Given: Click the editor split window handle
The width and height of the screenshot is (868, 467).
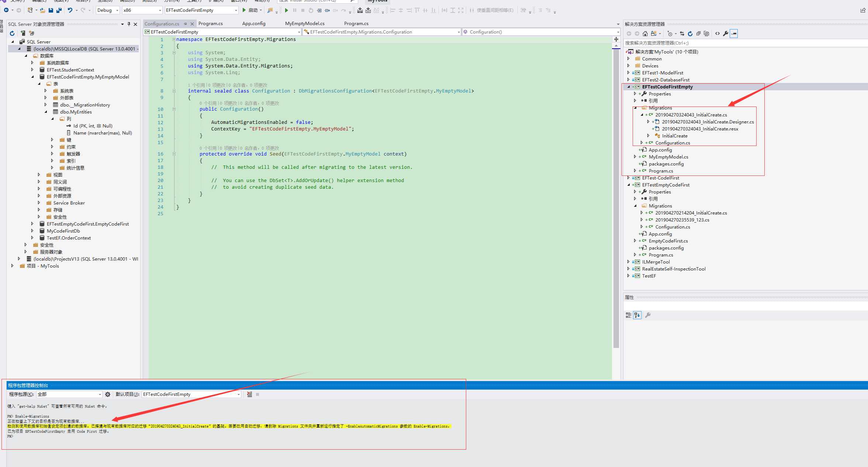Looking at the screenshot, I should [616, 39].
